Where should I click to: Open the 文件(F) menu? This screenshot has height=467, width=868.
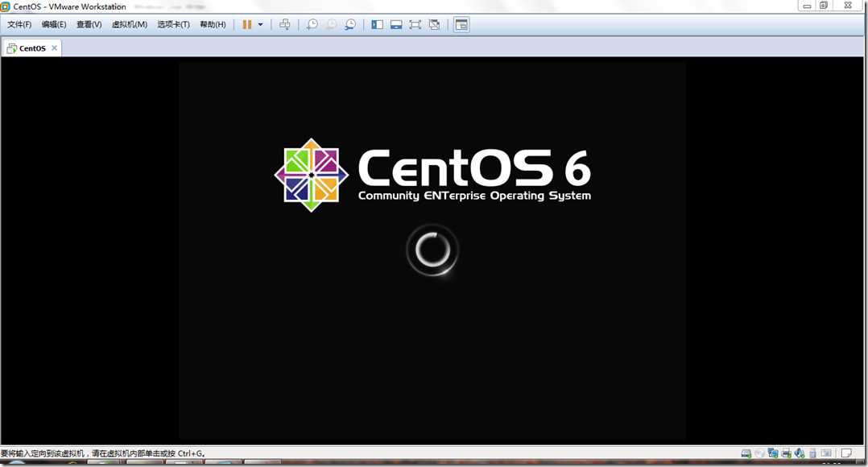[x=19, y=24]
